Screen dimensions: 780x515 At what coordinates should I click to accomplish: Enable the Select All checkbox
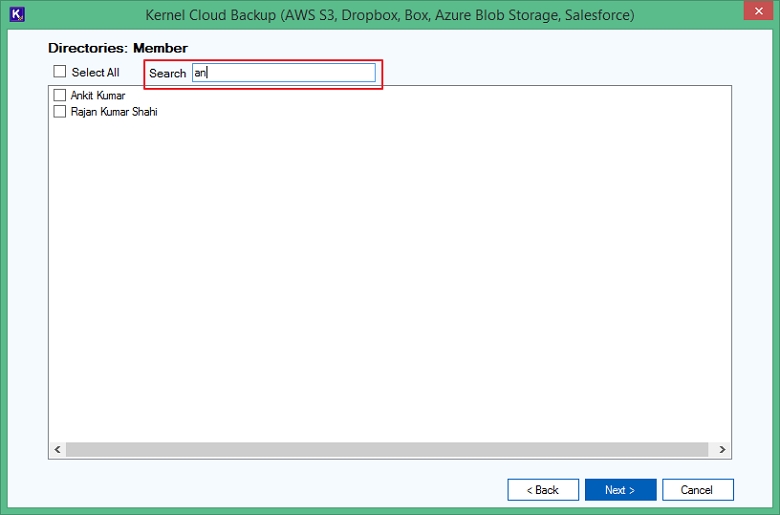tap(60, 72)
